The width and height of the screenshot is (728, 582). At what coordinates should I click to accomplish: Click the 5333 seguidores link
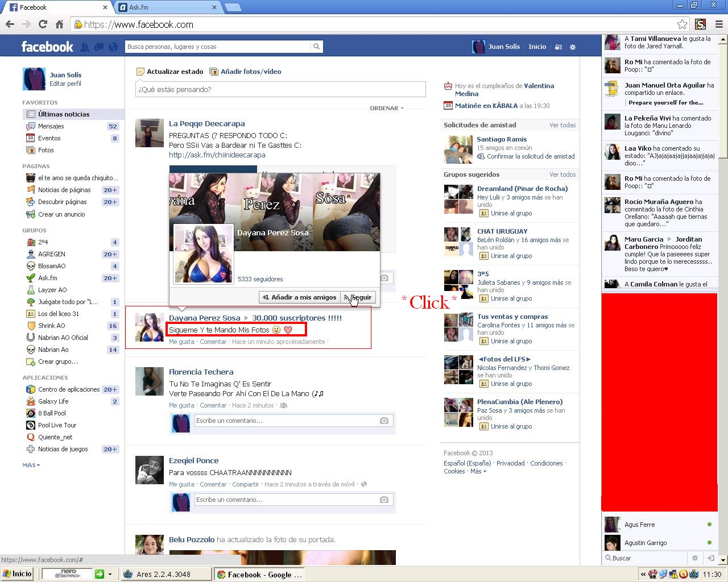click(260, 279)
